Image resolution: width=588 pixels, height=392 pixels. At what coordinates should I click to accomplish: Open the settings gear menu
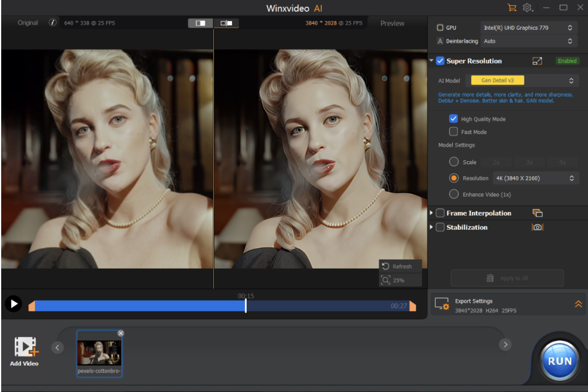pyautogui.click(x=527, y=7)
